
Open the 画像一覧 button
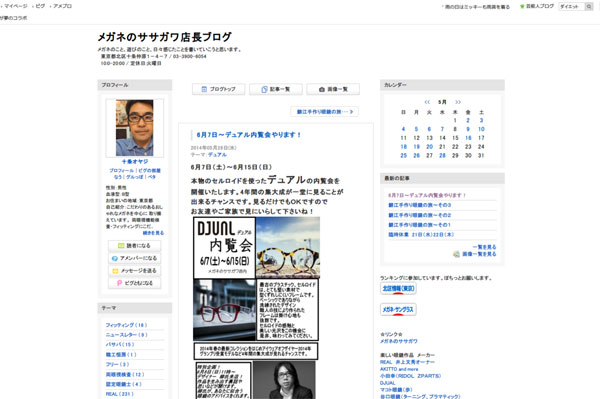coord(333,89)
